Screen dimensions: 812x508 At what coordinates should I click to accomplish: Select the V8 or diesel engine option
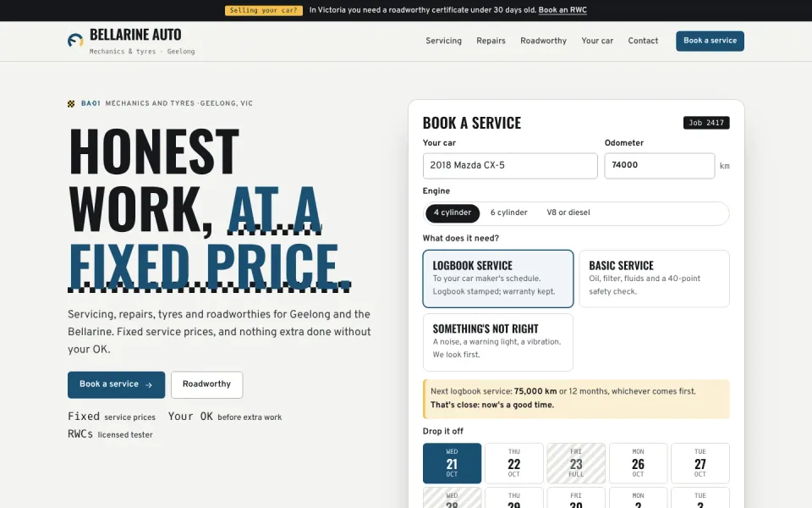point(568,213)
